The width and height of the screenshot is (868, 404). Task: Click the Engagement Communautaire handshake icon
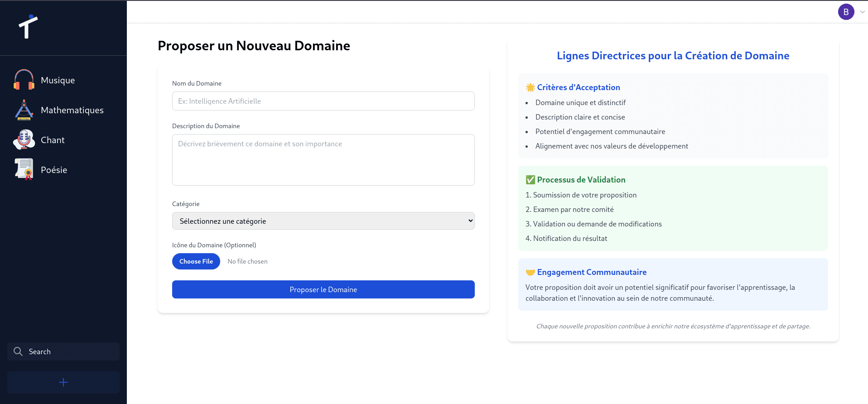click(530, 272)
